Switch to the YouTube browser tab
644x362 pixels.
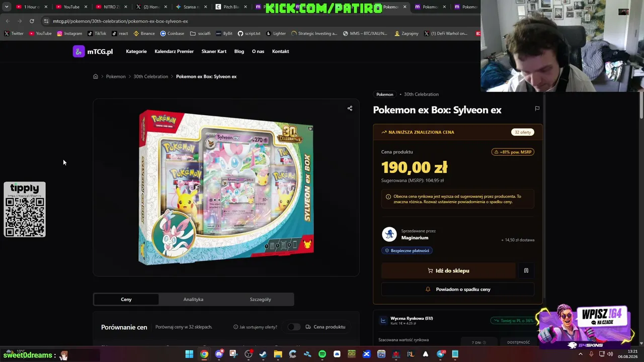(70, 7)
